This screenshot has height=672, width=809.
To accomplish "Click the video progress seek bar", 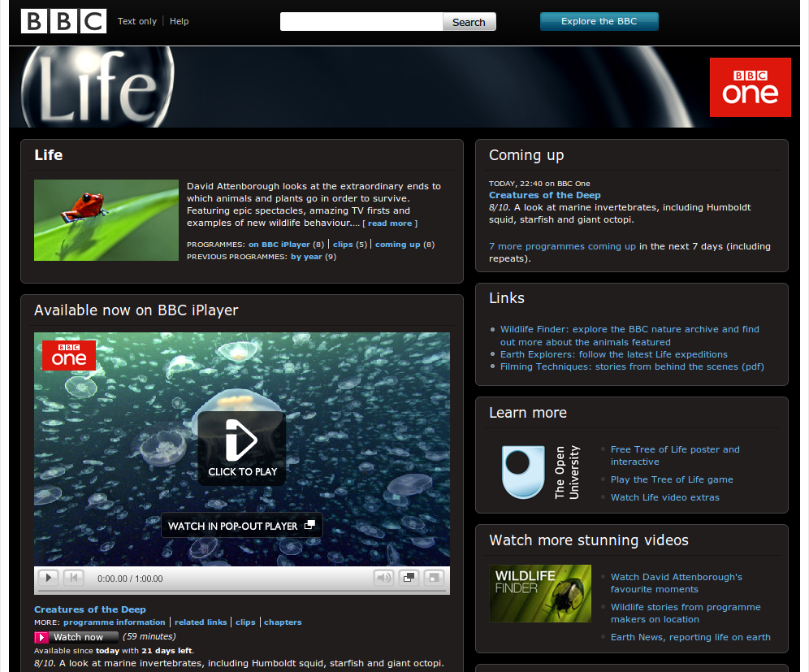I will (242, 591).
